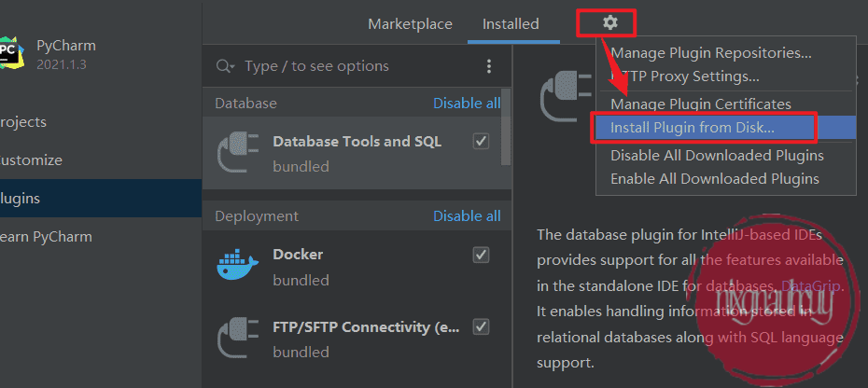Click the search magnifier icon

tap(225, 66)
